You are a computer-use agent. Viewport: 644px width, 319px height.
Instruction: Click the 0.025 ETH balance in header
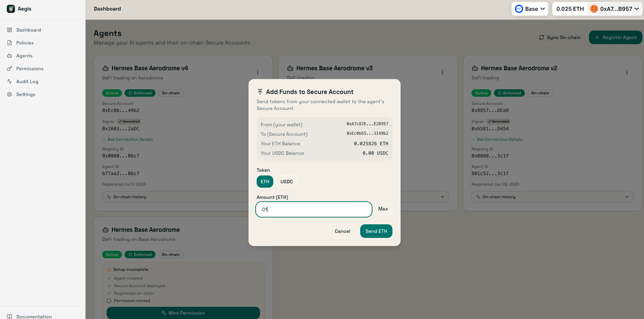pyautogui.click(x=570, y=9)
